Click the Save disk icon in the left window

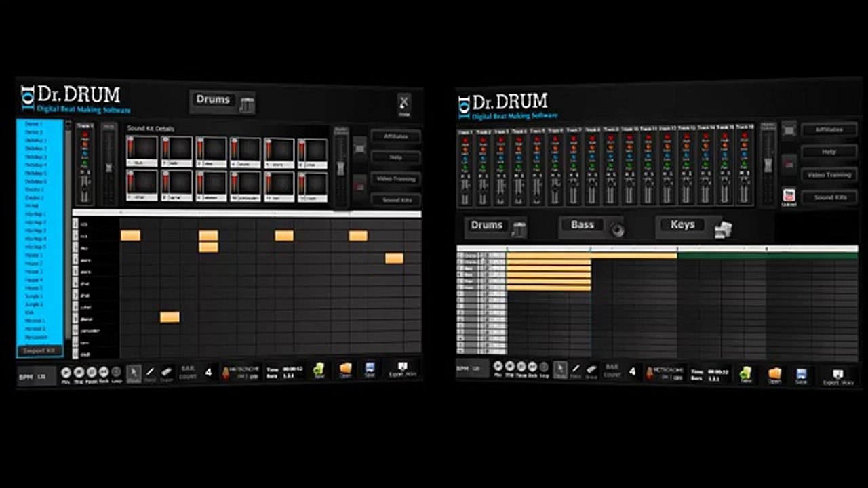(x=370, y=369)
